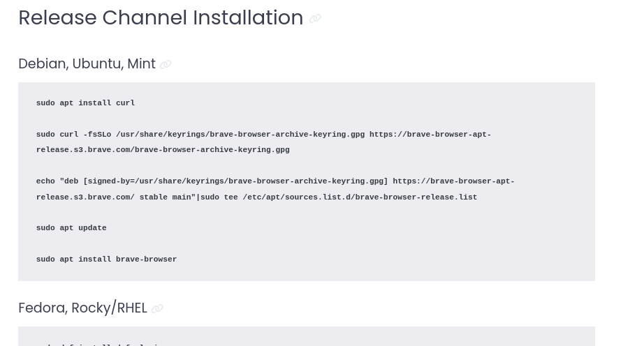Click anchor link icon next to Fedora, Rocky/RHEL

tap(157, 308)
